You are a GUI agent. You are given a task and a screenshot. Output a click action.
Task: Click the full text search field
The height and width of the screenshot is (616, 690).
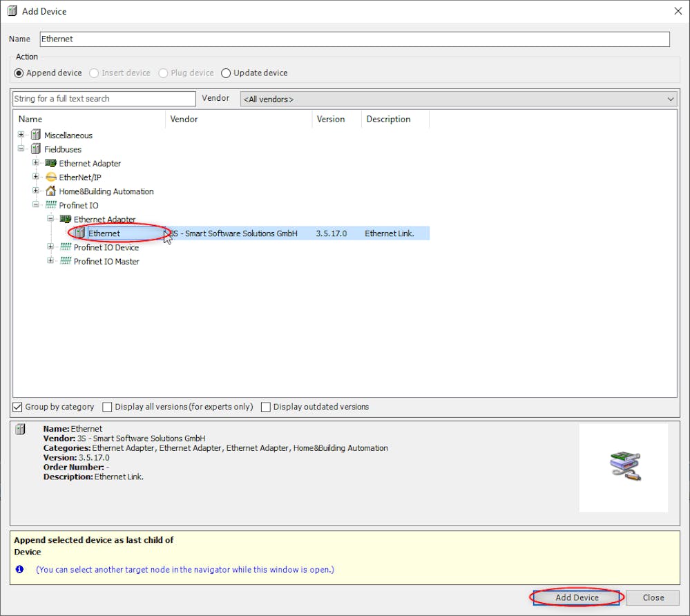click(x=104, y=99)
